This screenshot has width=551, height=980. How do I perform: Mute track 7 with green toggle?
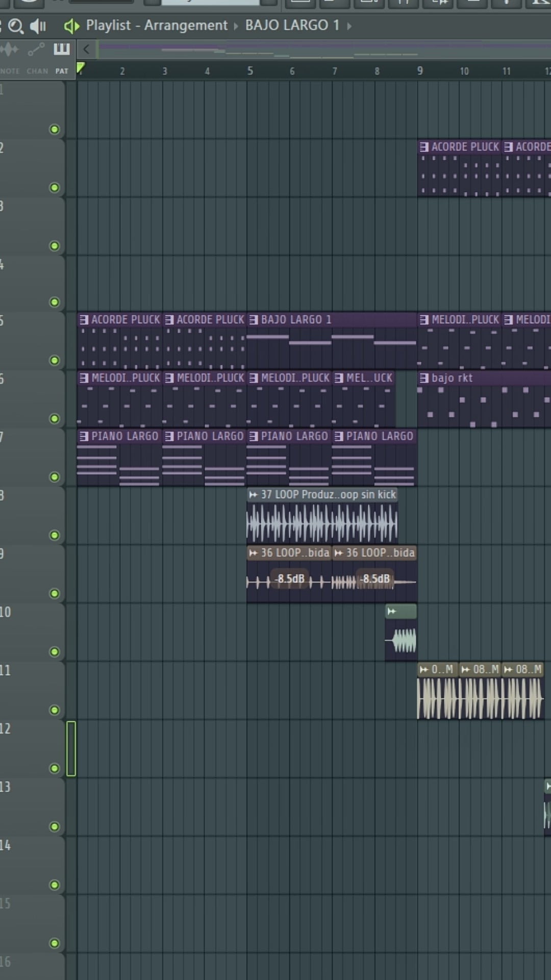point(54,477)
